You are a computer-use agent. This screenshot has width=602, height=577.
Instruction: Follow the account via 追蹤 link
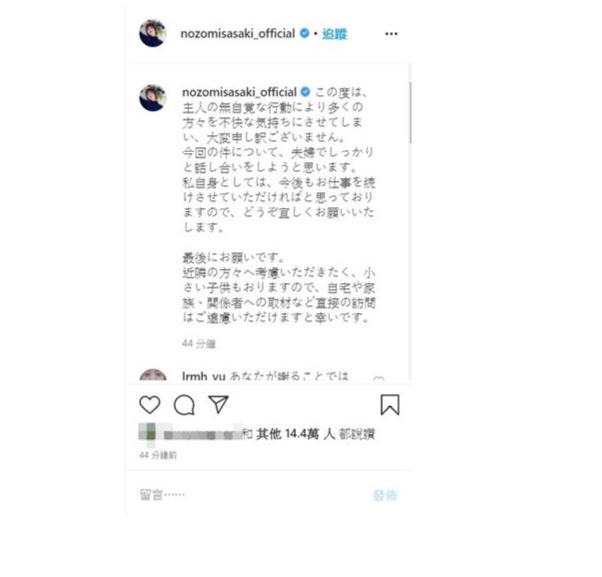click(334, 34)
